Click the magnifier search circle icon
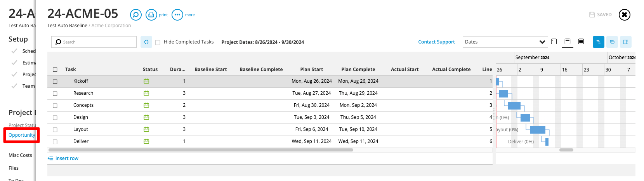 [x=136, y=15]
